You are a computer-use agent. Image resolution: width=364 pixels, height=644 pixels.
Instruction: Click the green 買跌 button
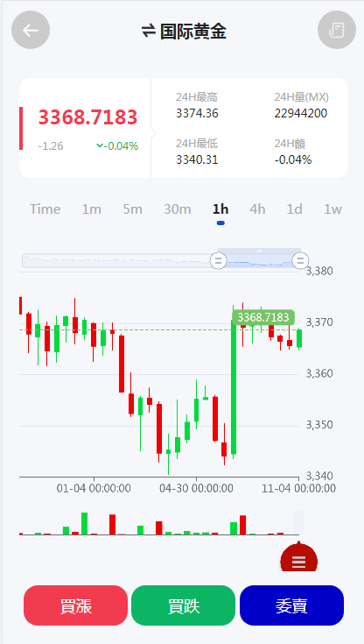tap(184, 605)
